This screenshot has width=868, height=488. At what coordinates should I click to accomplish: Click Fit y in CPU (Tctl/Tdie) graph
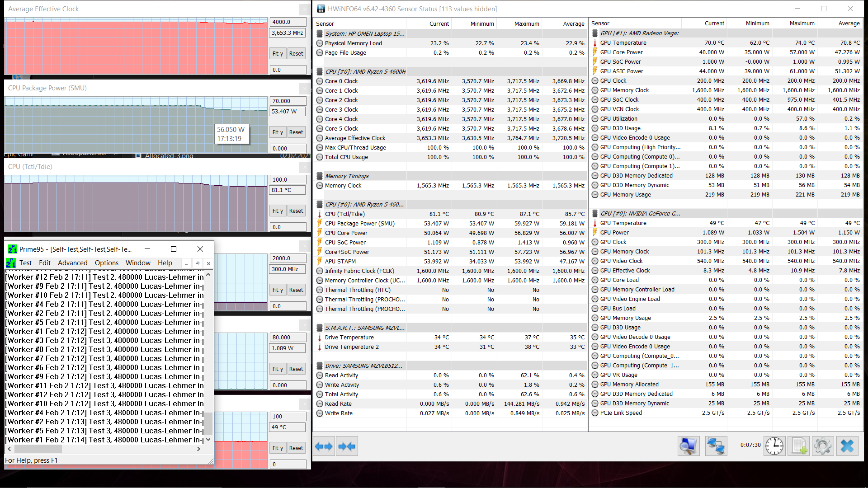point(278,211)
